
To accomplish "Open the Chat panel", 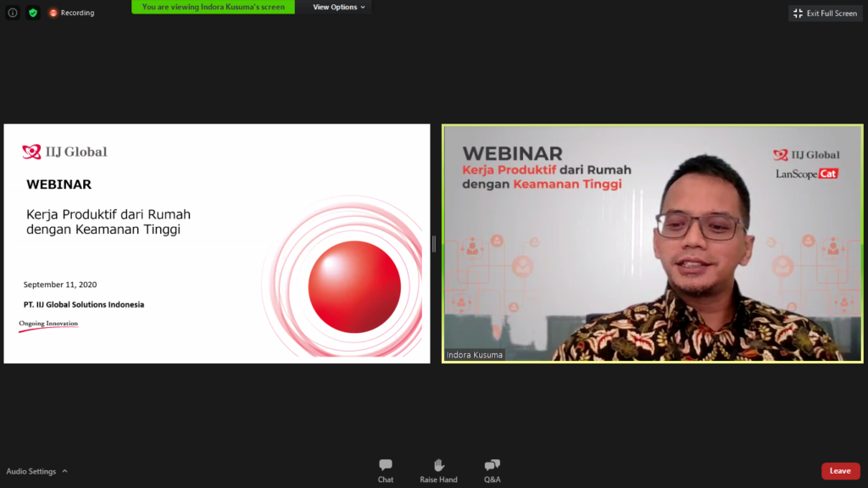I will coord(386,470).
